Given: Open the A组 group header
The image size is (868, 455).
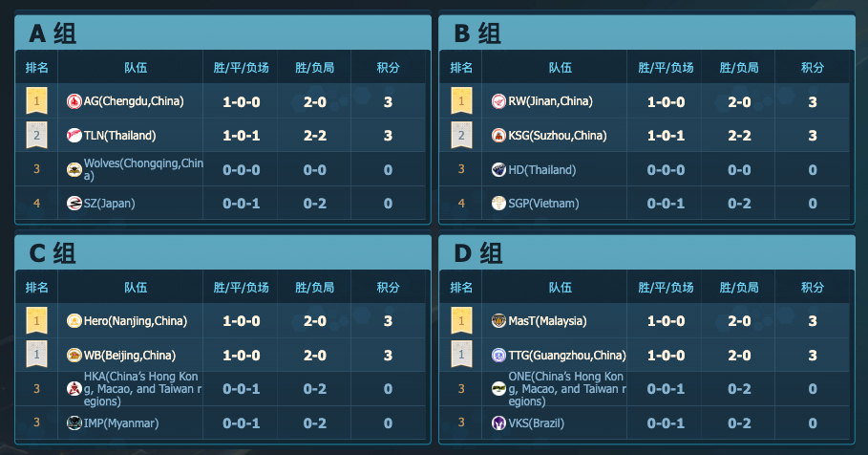Looking at the screenshot, I should pyautogui.click(x=53, y=33).
